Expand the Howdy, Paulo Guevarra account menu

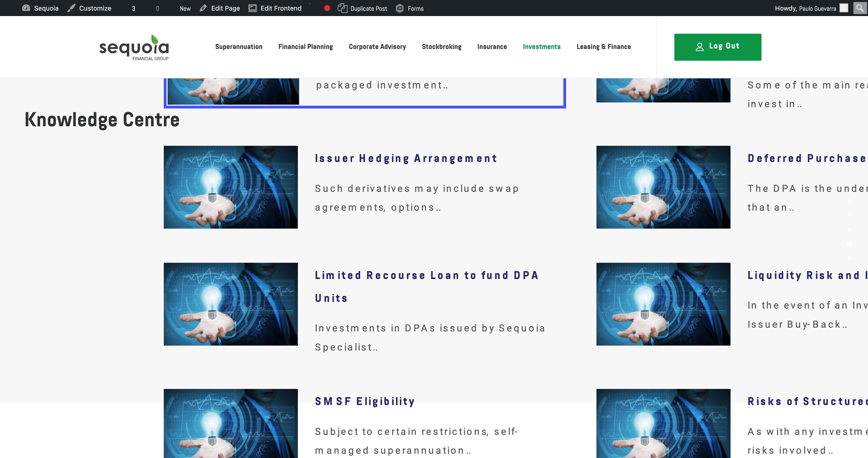805,9
